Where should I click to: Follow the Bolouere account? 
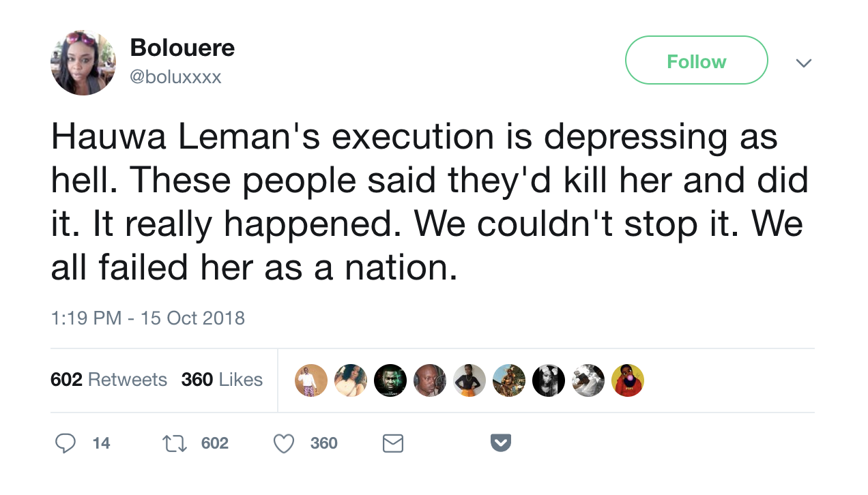click(x=696, y=61)
